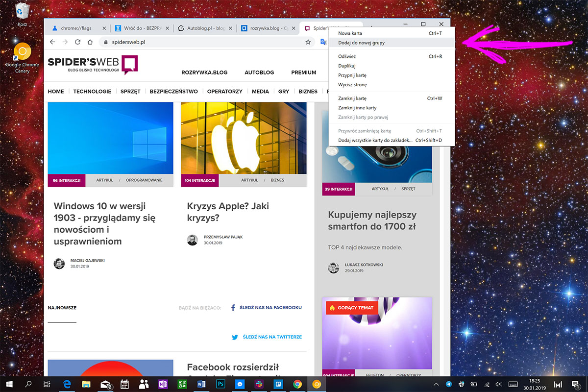
Task: Click the OPROGRAMOWANIE category tag
Action: tap(144, 180)
